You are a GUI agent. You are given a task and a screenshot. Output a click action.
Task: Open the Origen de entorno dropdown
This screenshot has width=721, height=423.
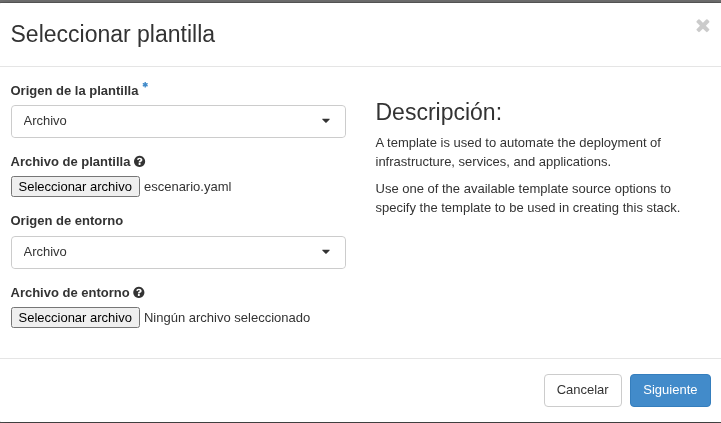[178, 252]
